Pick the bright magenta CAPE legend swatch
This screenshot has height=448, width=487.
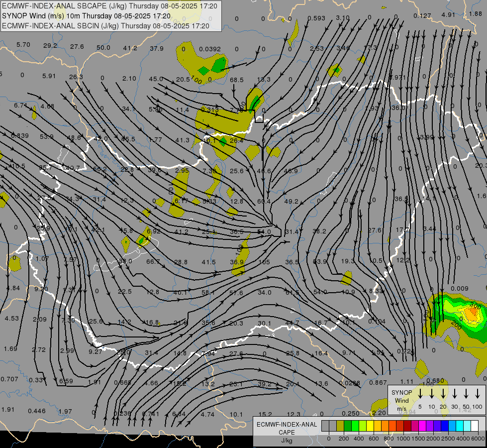[x=422, y=426]
